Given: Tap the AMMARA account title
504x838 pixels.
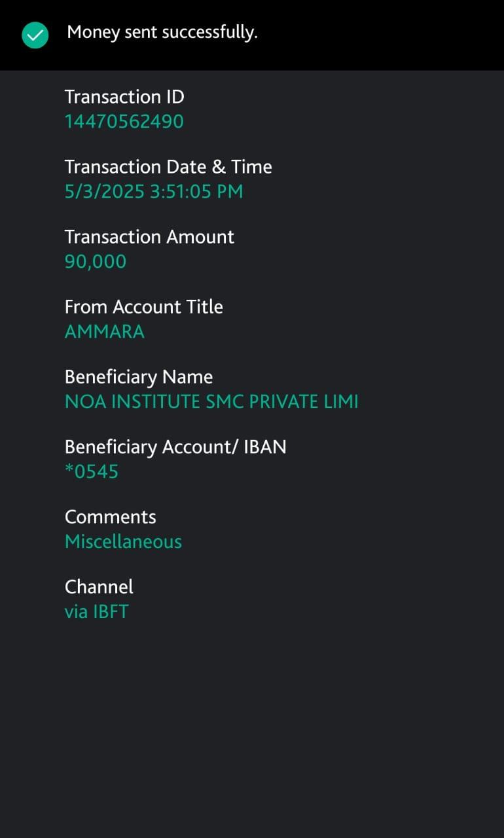Looking at the screenshot, I should point(105,332).
